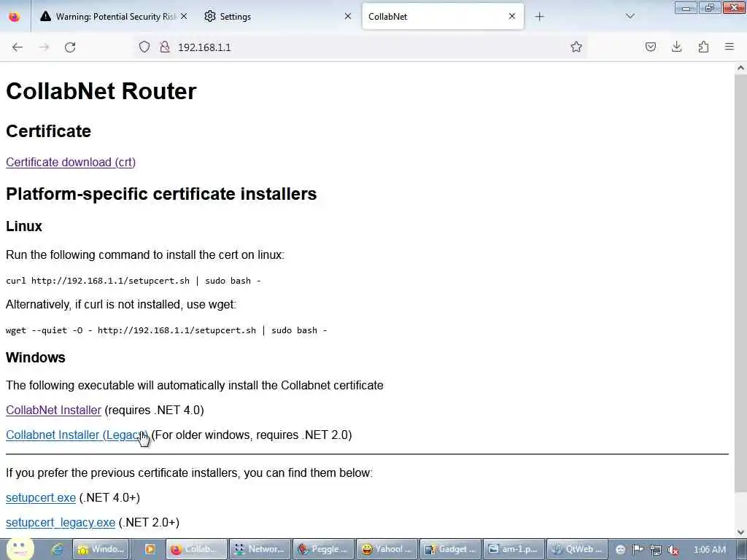Switch to Warning: Potential Security Risk tab

[x=114, y=17]
